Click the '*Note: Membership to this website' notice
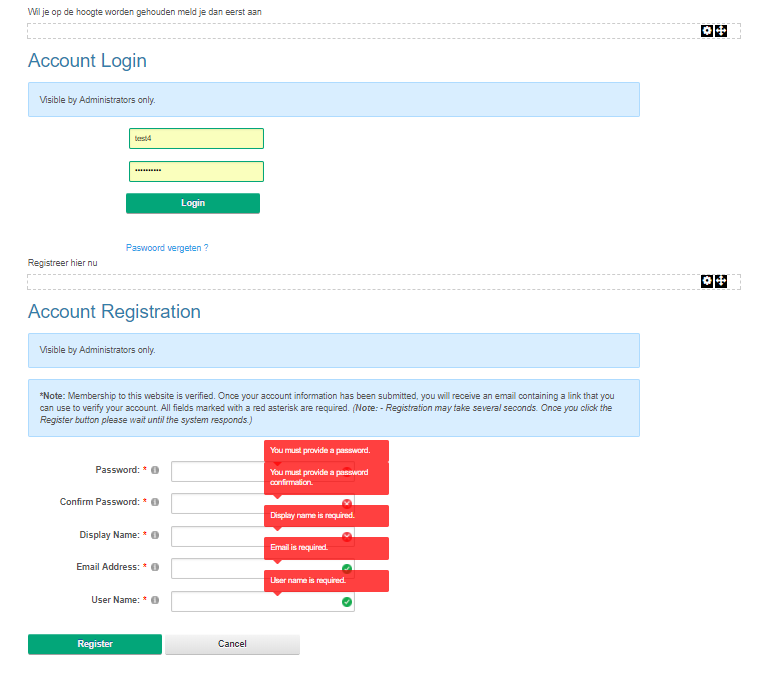Screen dimensions: 770x682 [x=334, y=408]
